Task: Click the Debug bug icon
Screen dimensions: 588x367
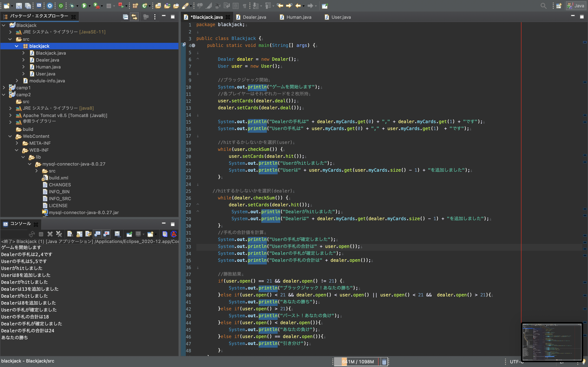Action: pyautogui.click(x=72, y=6)
